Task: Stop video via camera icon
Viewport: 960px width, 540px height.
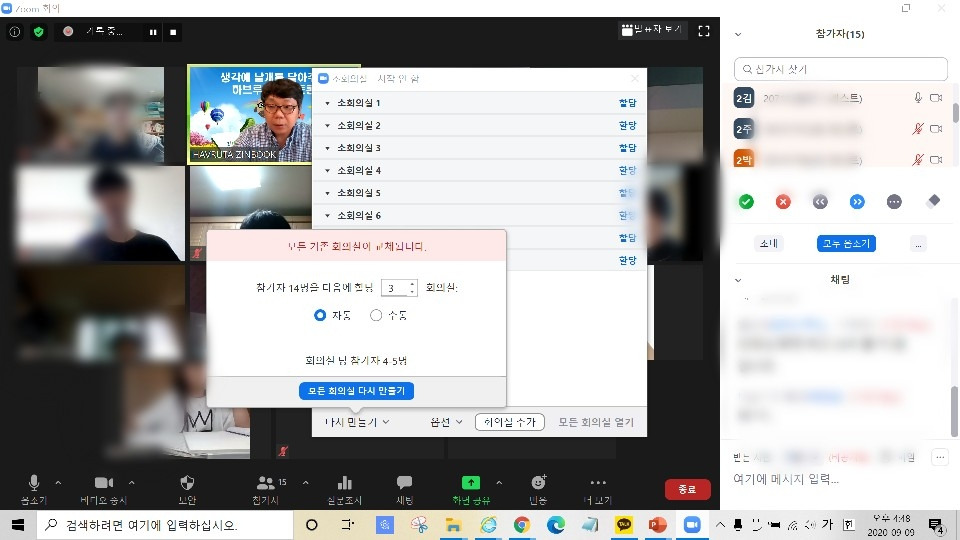Action: (103, 483)
